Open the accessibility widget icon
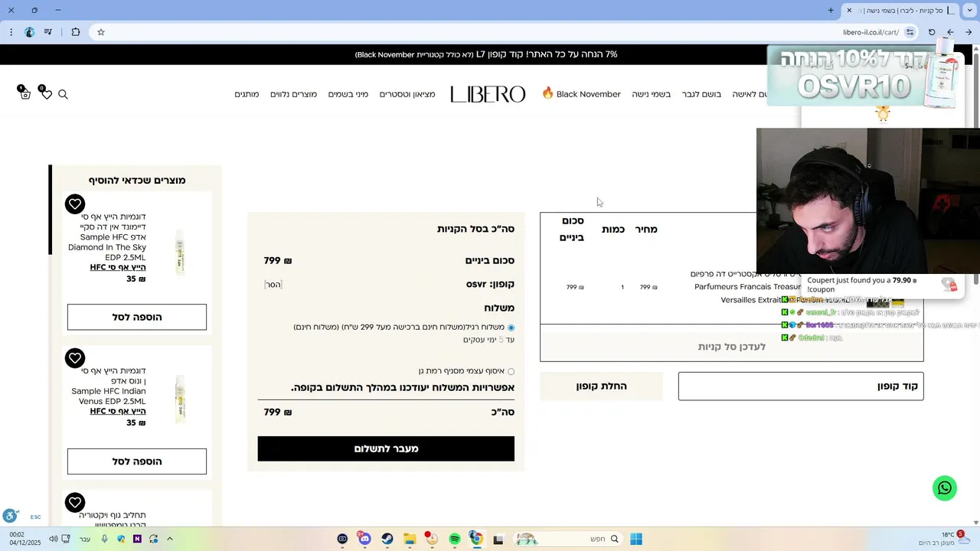The height and width of the screenshot is (551, 980). (9, 517)
